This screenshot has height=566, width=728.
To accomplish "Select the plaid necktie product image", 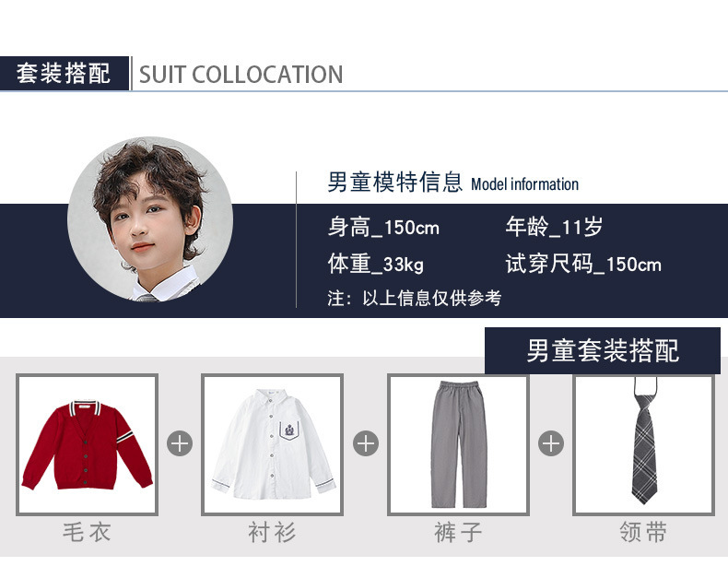I will [643, 444].
